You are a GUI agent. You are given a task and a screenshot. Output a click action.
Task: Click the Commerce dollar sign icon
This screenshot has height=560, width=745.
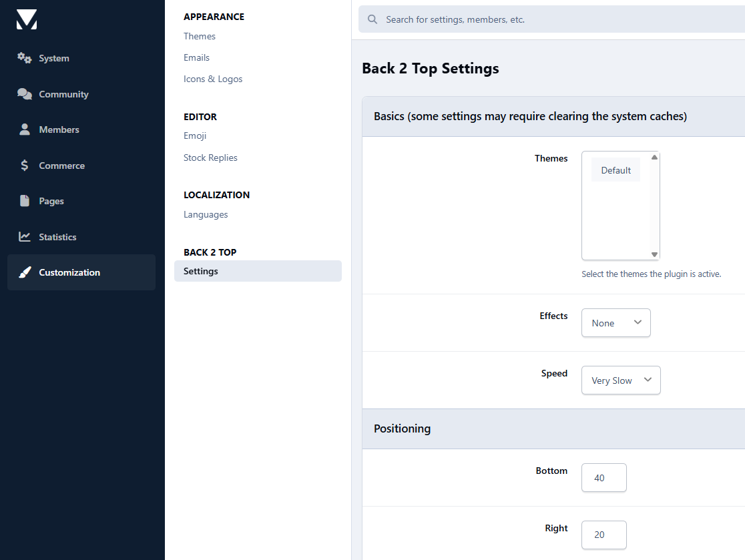[25, 166]
